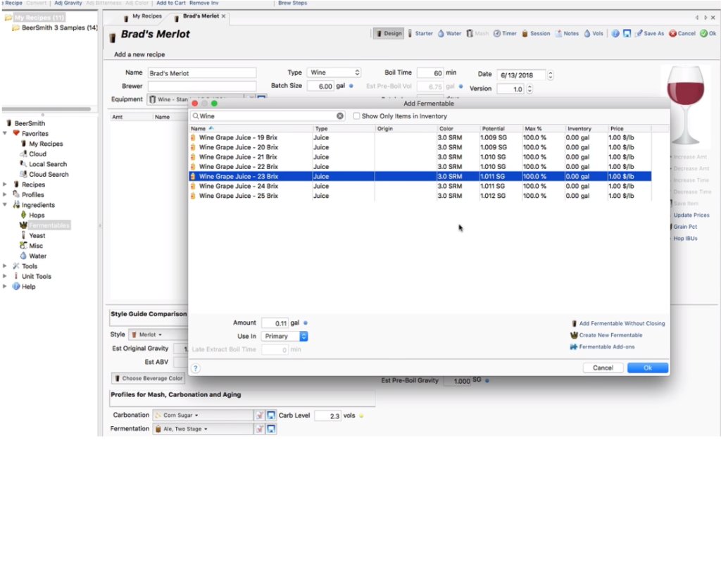The image size is (721, 588).
Task: Open the Water tab in recipe toolbar
Action: coord(449,34)
